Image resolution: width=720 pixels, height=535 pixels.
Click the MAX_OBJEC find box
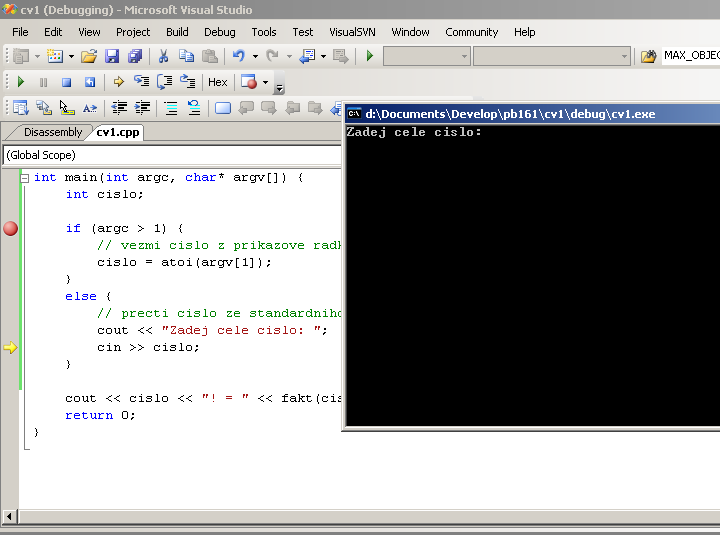(691, 56)
